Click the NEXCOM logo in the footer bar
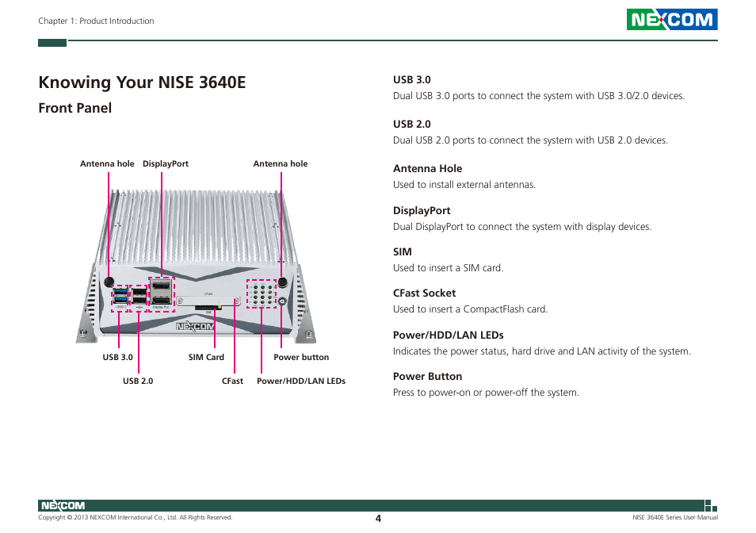 pyautogui.click(x=63, y=505)
